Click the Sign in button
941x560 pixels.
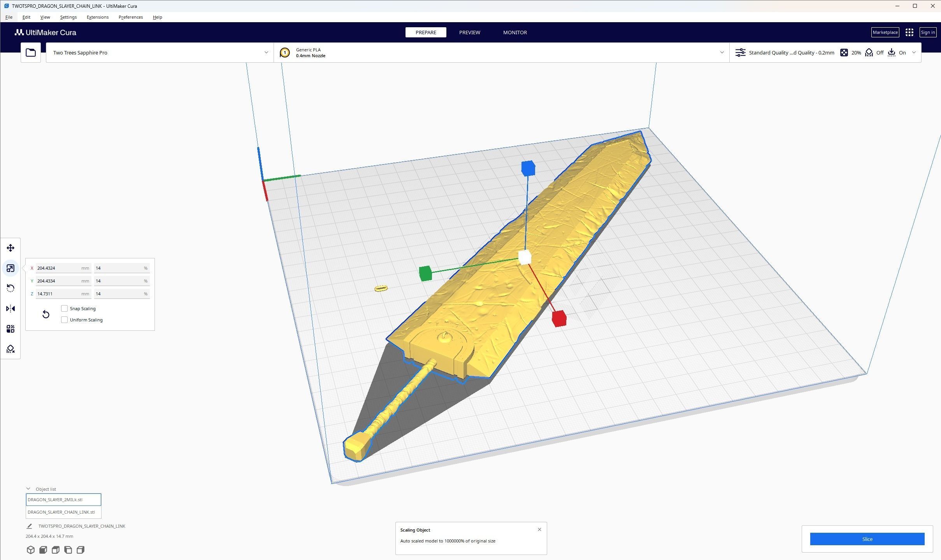[928, 32]
